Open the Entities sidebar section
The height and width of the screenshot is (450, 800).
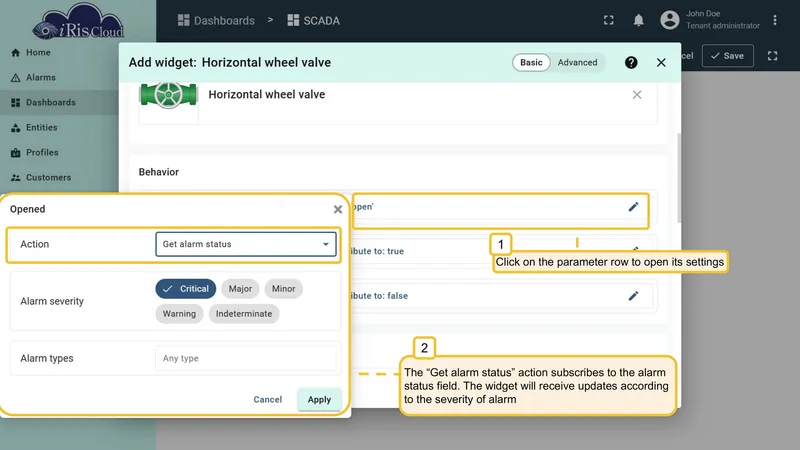(41, 128)
